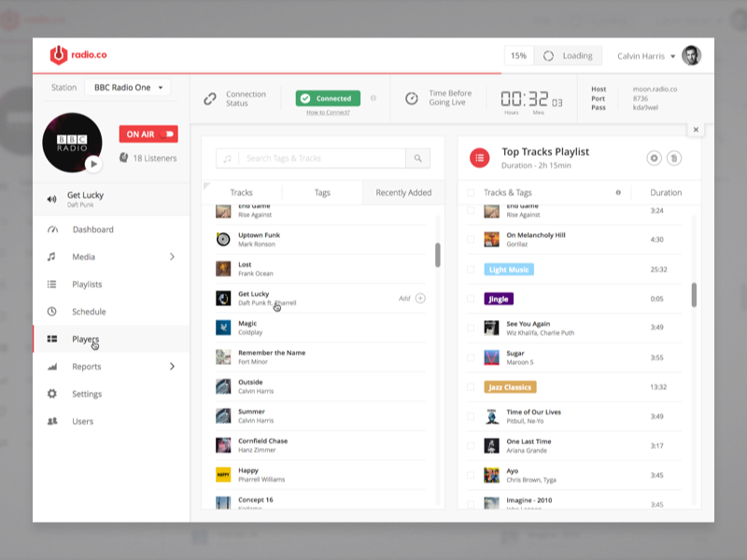Click the red loading progress bar
747x560 pixels.
tap(267, 74)
